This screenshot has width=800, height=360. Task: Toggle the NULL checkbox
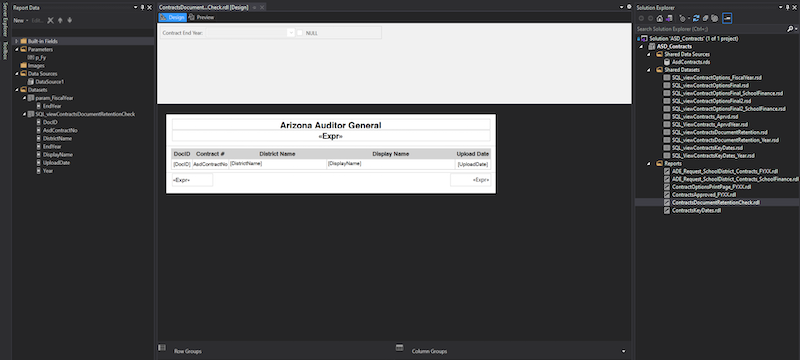pos(299,33)
